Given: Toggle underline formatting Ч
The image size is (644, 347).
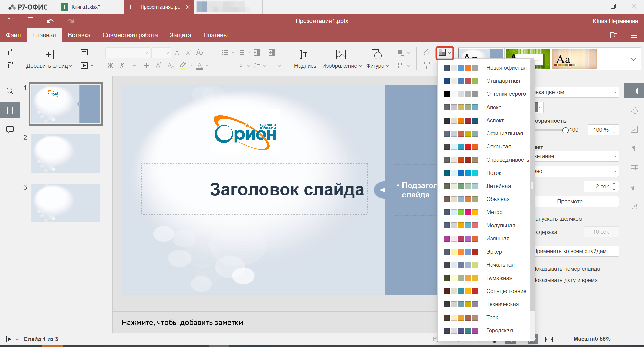Looking at the screenshot, I should pos(134,66).
